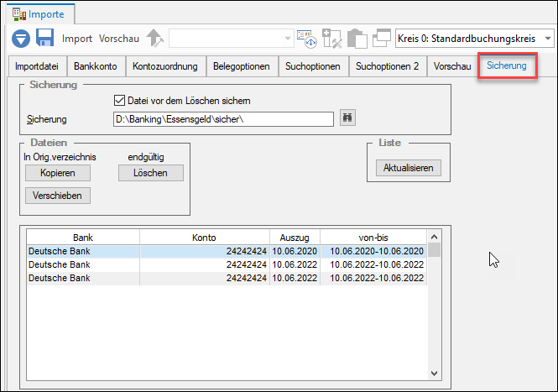Click the Bank column header

coord(83,238)
